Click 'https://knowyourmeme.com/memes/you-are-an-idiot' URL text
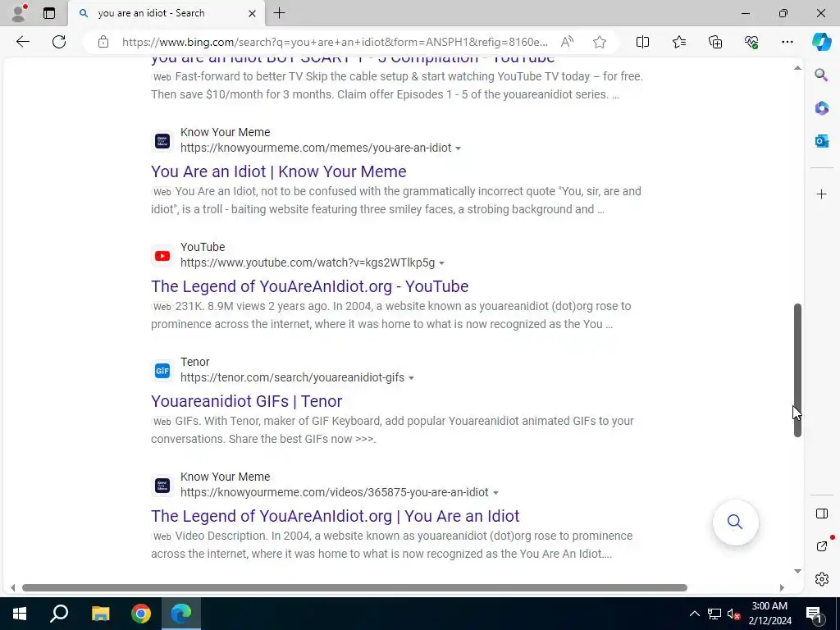Viewport: 840px width, 630px height. [x=316, y=148]
